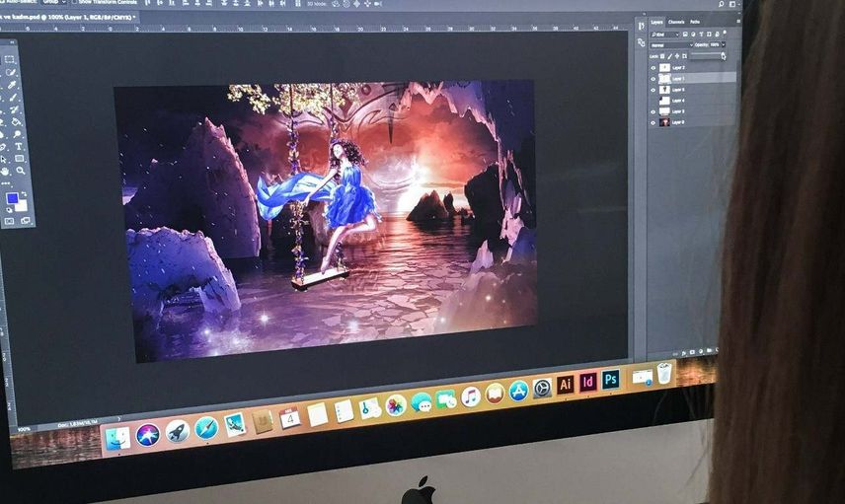Select the Horizontal Type tool
The width and height of the screenshot is (845, 504).
(x=19, y=146)
